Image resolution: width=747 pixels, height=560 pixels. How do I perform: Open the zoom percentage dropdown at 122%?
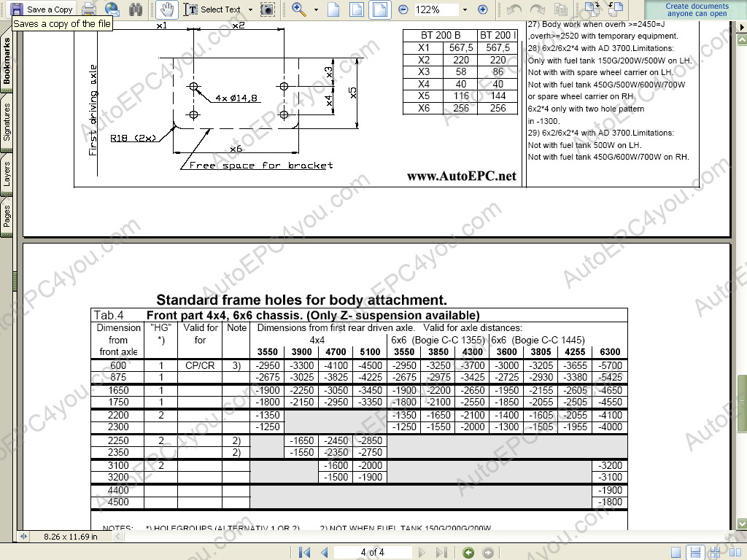pyautogui.click(x=464, y=9)
